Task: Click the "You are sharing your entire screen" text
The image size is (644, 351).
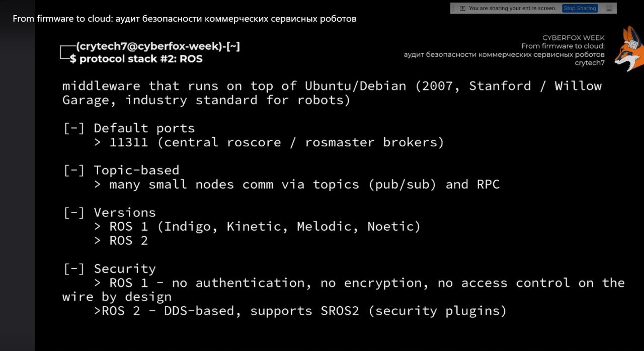Action: (512, 9)
